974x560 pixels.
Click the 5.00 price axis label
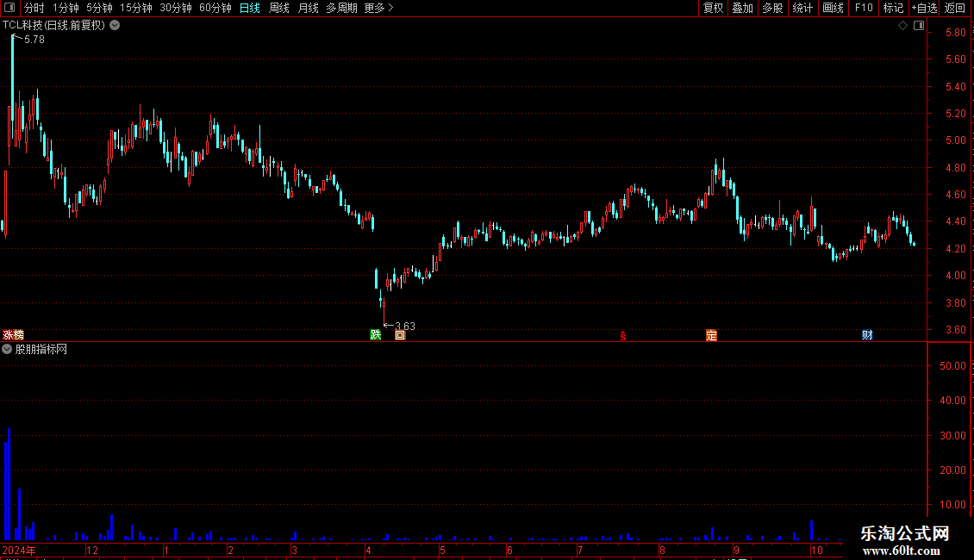(x=955, y=140)
